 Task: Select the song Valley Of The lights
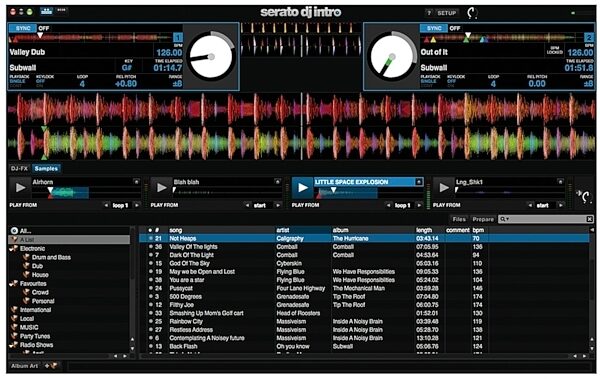point(193,247)
